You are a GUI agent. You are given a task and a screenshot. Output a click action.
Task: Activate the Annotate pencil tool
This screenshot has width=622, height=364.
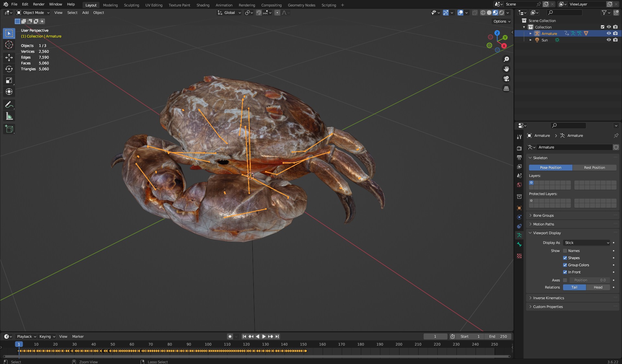pos(9,105)
